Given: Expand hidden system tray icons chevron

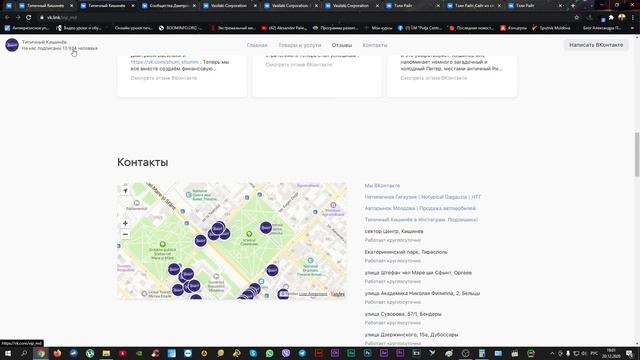Looking at the screenshot, I should tap(552, 353).
